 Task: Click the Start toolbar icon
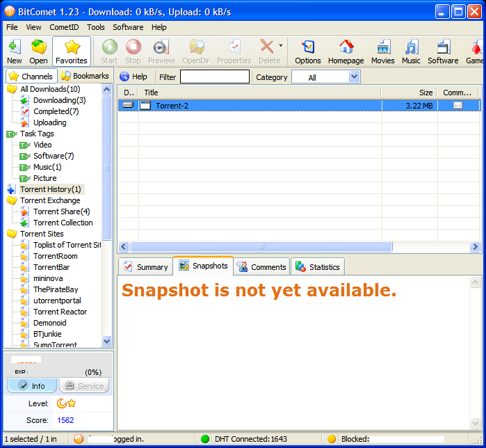pyautogui.click(x=109, y=51)
